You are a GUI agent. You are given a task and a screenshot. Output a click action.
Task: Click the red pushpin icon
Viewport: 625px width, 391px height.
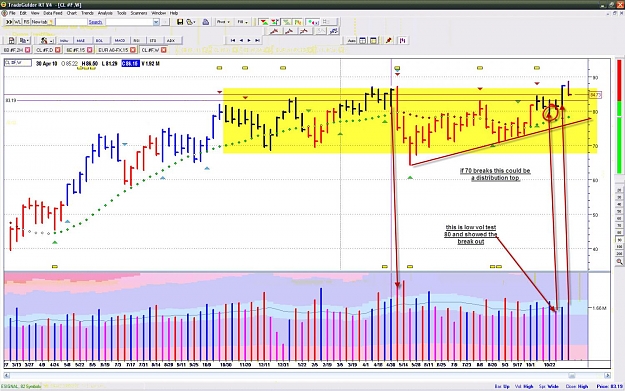(x=388, y=40)
